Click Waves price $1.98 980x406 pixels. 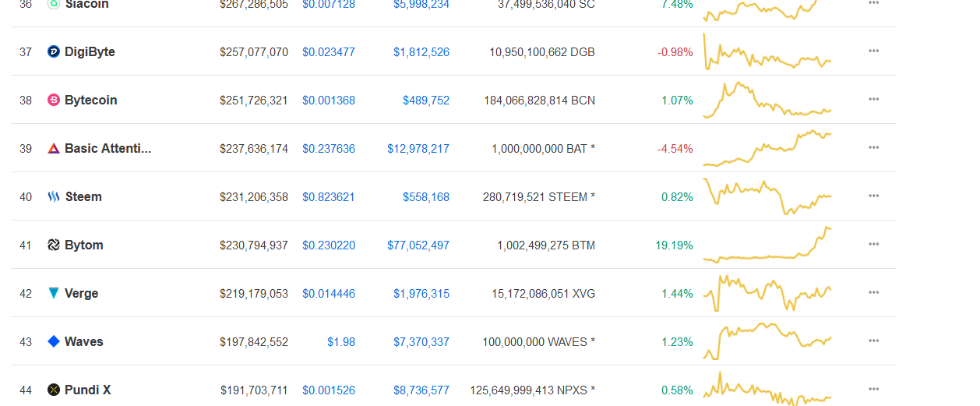pos(341,342)
